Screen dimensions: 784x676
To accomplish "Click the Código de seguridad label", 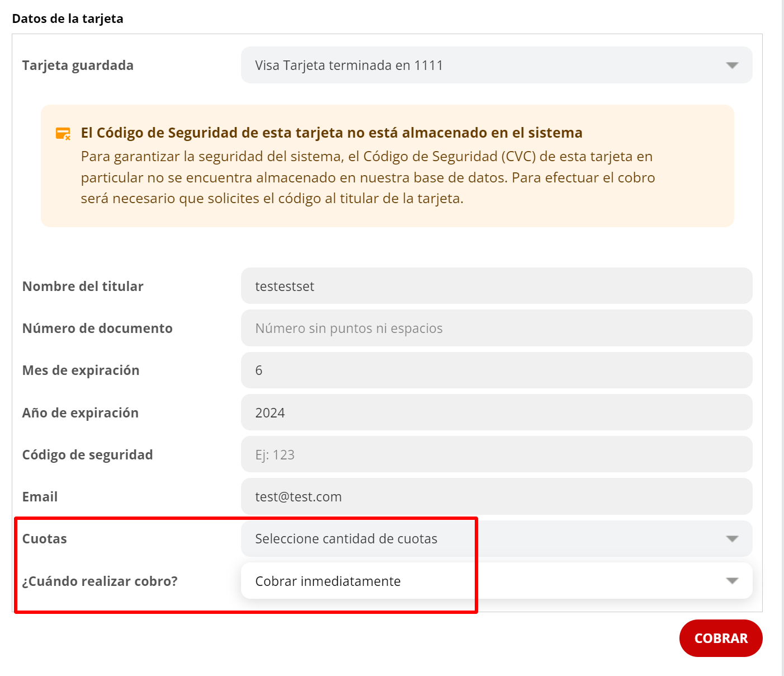I will (x=87, y=455).
